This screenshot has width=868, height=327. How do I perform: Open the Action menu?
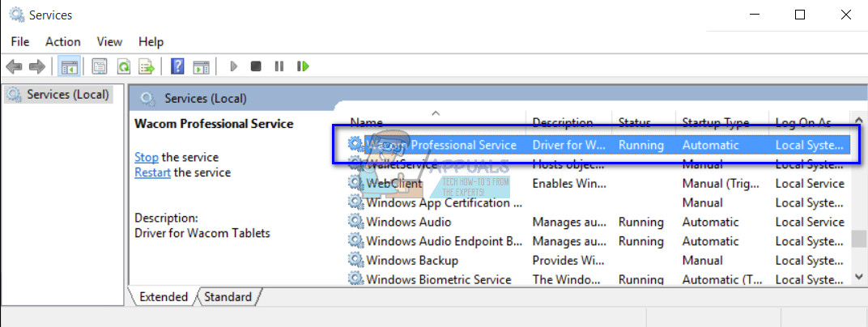point(62,41)
